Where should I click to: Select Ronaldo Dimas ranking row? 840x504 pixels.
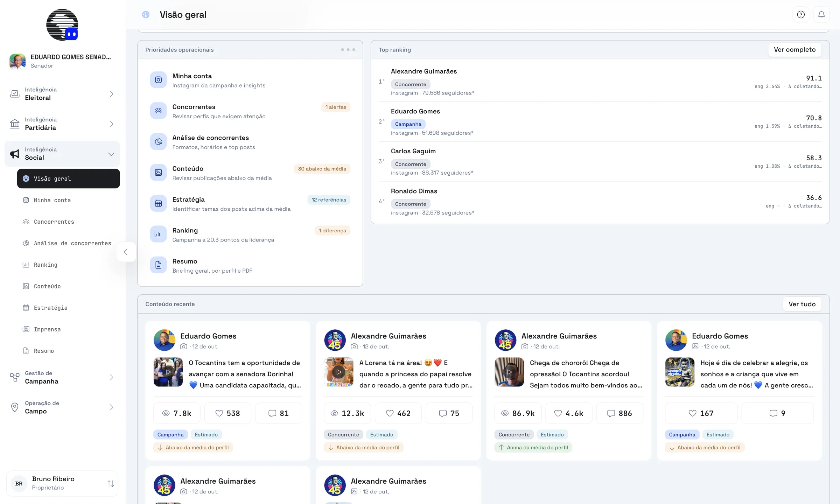(600, 202)
